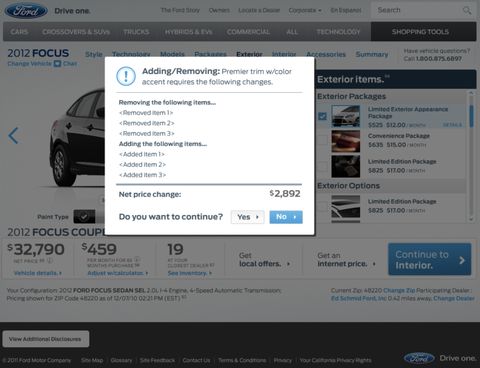This screenshot has width=480, height=368.
Task: Open Adjust w/calculator link
Action: click(117, 273)
